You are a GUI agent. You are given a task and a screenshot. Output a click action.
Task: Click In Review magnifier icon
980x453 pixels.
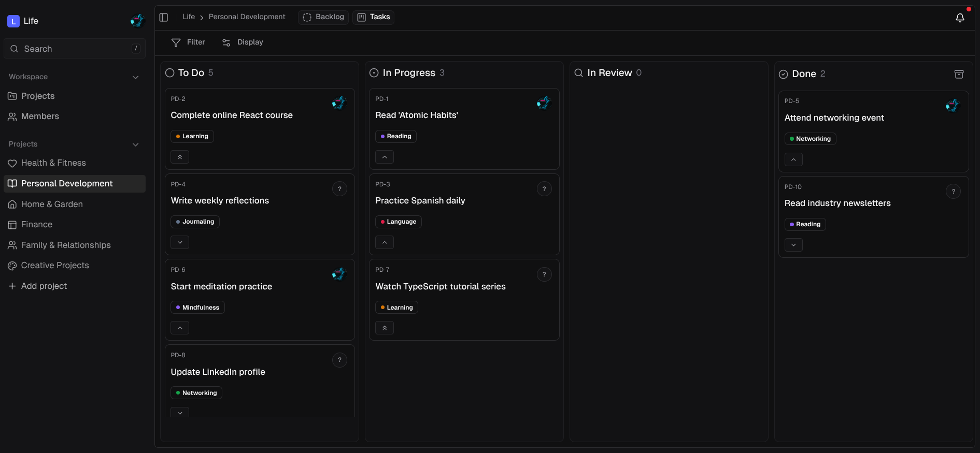pos(579,73)
